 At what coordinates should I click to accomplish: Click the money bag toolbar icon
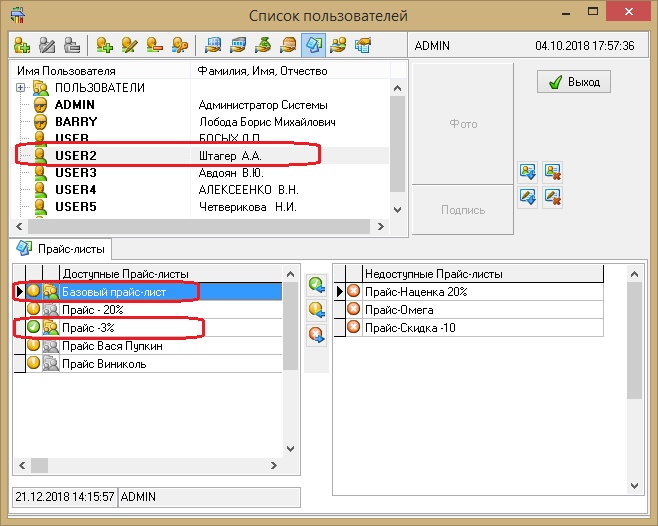coord(262,45)
